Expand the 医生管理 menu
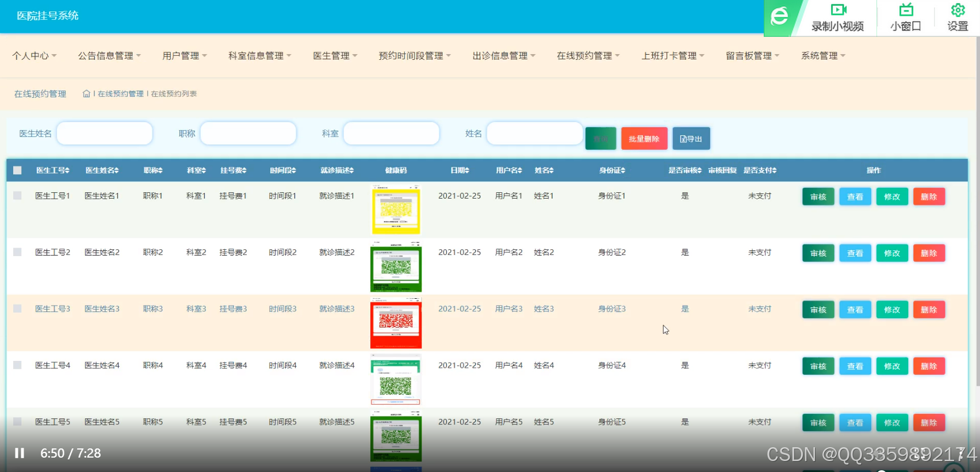 pyautogui.click(x=335, y=56)
